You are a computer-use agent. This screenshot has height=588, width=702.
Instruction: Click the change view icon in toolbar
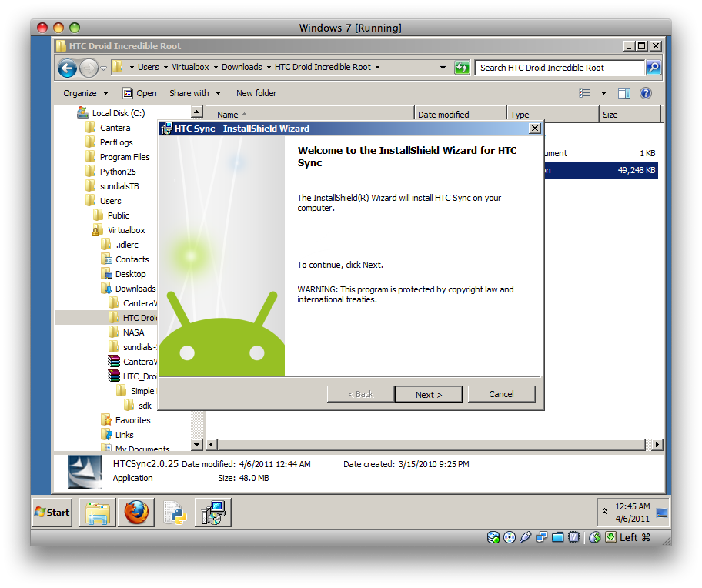tap(585, 93)
